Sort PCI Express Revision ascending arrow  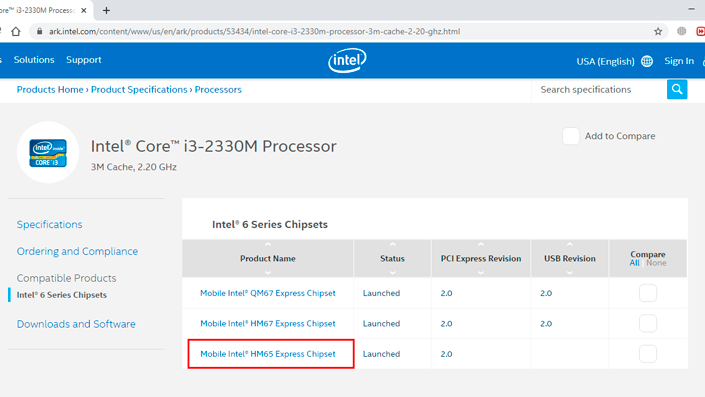pos(481,245)
